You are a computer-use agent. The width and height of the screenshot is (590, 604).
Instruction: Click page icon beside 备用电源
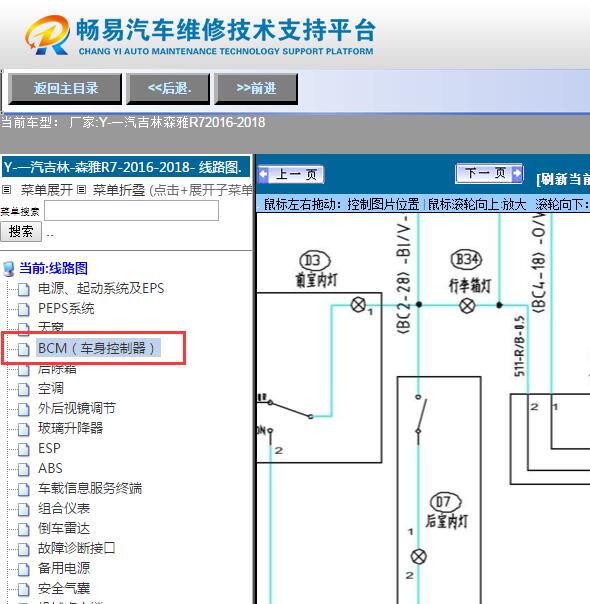[x=23, y=569]
